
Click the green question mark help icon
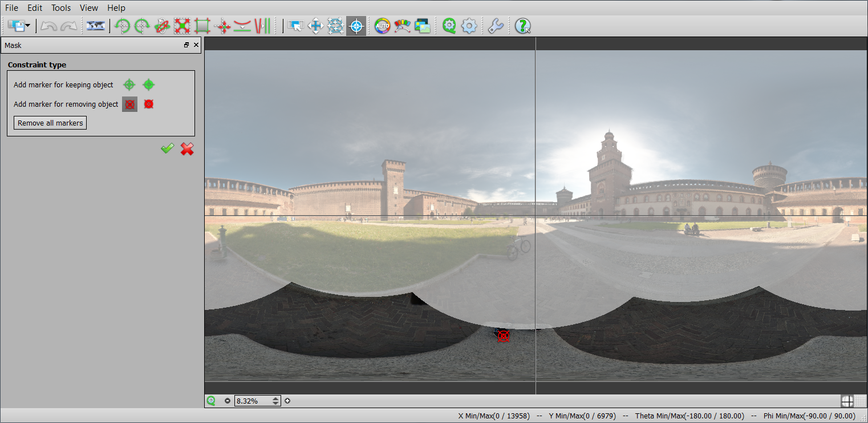(x=523, y=26)
